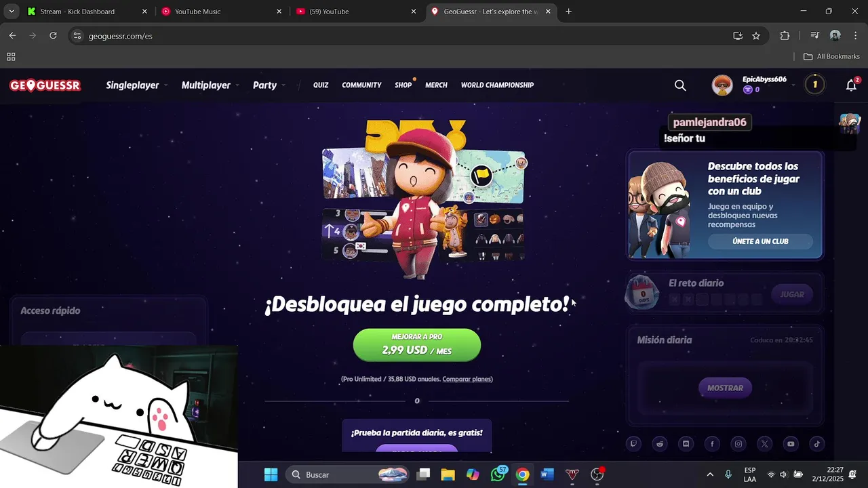Image resolution: width=868 pixels, height=488 pixels.
Task: Open GeoGuessr TikTok social link
Action: point(817,444)
